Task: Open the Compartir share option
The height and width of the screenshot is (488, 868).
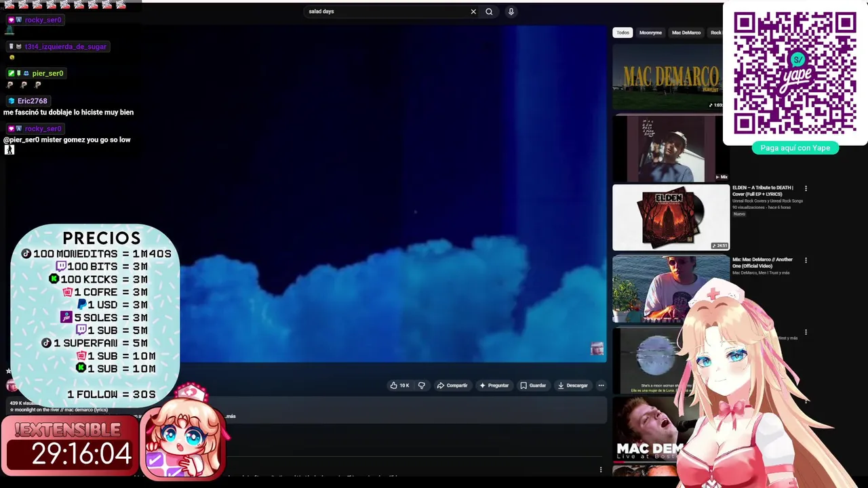Action: coord(452,386)
